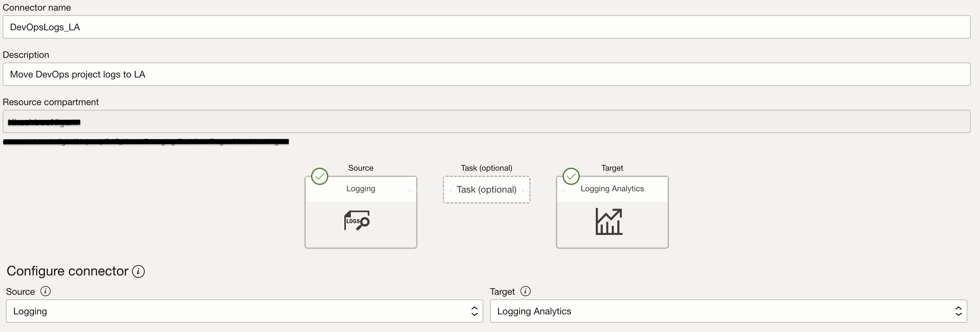Click the Description input field
The height and width of the screenshot is (332, 980).
point(486,74)
